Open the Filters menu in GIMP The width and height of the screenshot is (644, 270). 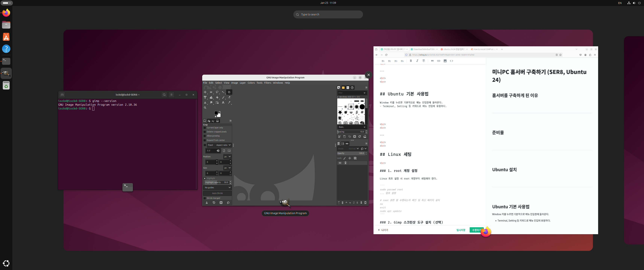click(x=268, y=83)
